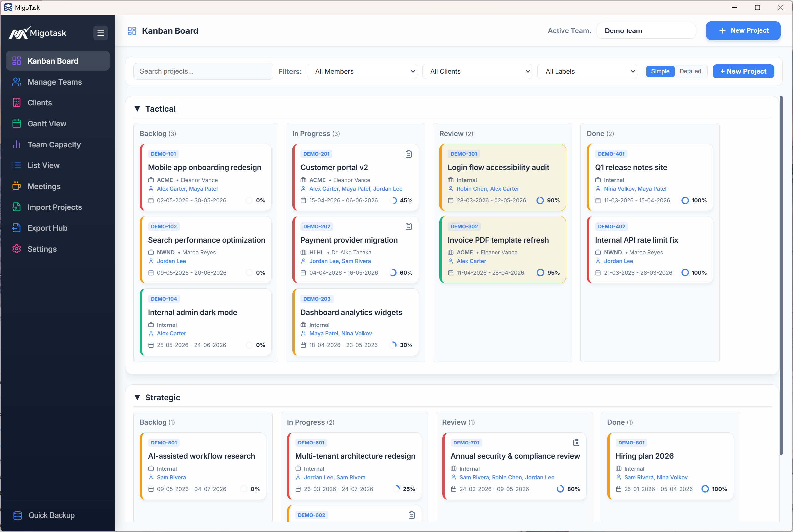Click the Settings gear icon
The width and height of the screenshot is (793, 532).
[17, 249]
